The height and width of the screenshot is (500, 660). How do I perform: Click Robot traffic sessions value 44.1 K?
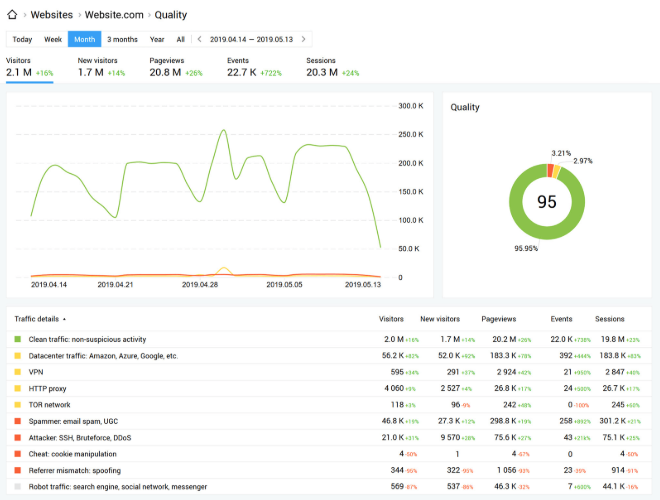(x=614, y=487)
